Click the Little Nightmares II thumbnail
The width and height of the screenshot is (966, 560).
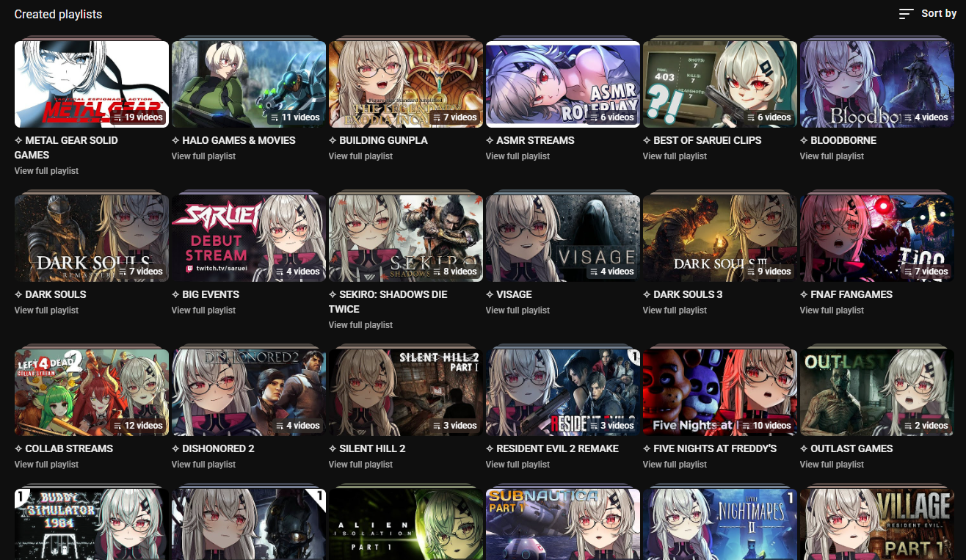point(720,524)
